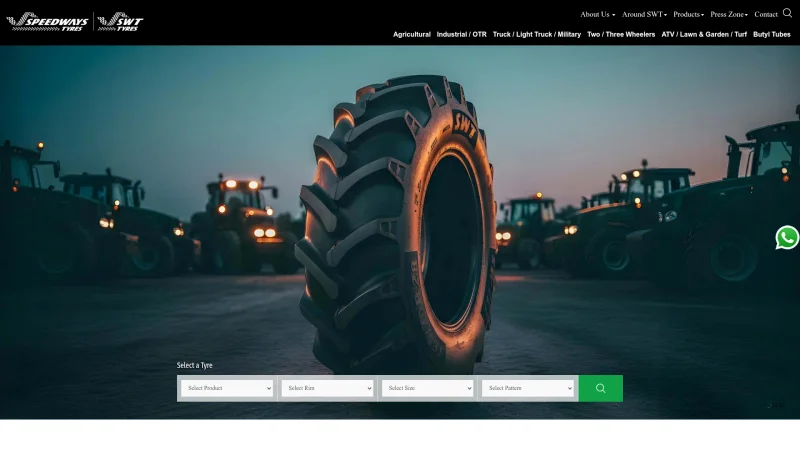Expand the Products menu
This screenshot has width=800, height=450.
coord(688,14)
